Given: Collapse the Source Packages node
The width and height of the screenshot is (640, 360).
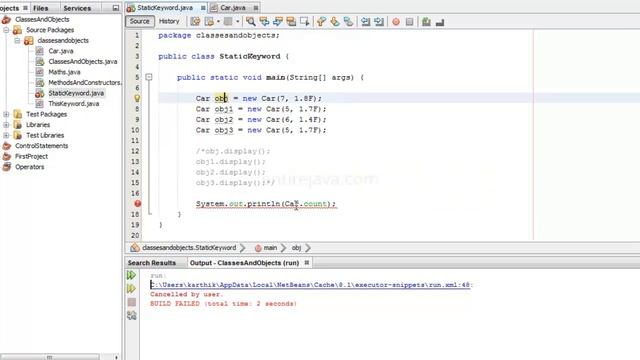Looking at the screenshot, I should 6,30.
